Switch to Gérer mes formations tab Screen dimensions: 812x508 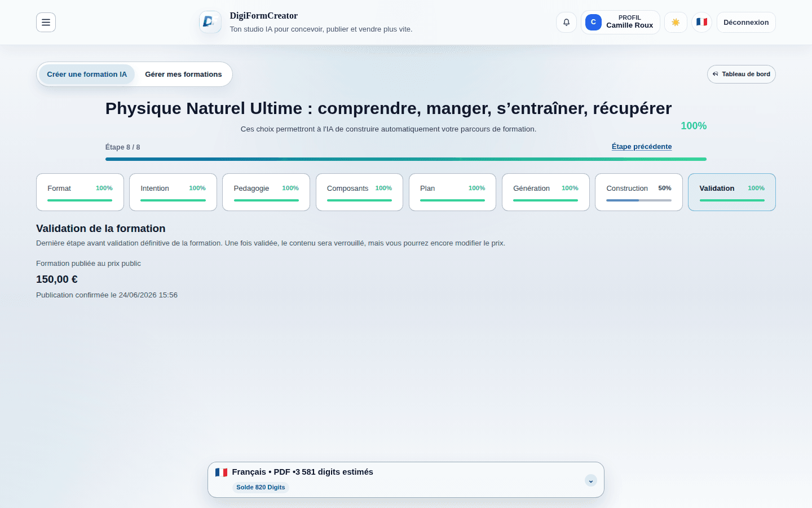(183, 74)
